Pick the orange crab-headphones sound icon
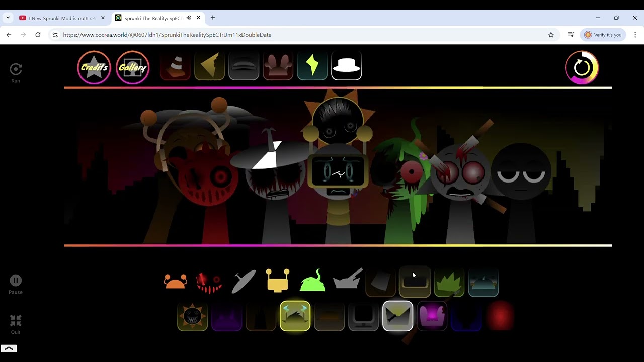644x362 pixels. [x=175, y=282]
